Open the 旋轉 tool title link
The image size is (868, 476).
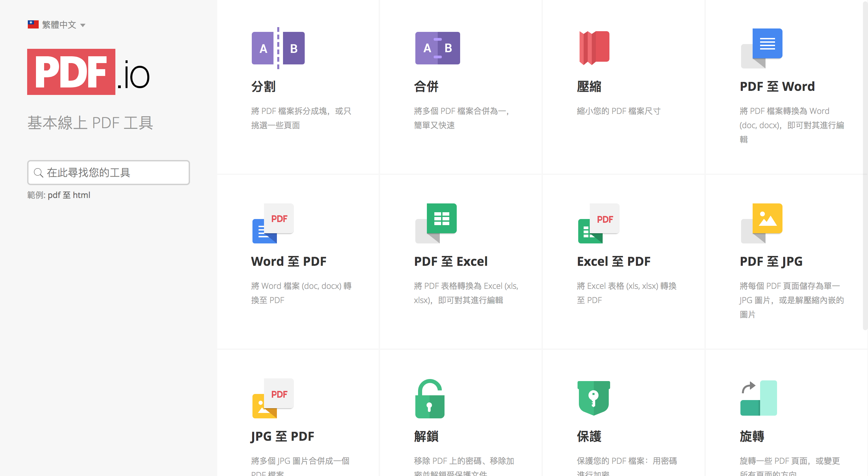tap(752, 436)
